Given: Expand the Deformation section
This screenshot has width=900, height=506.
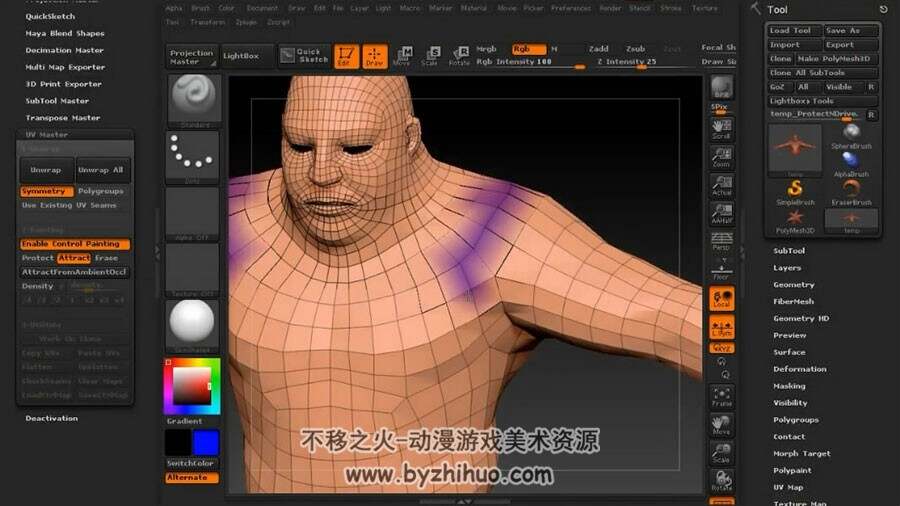Looking at the screenshot, I should tap(800, 369).
